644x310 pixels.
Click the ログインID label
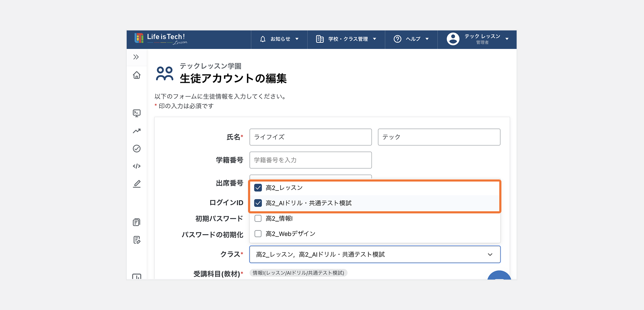pos(226,202)
